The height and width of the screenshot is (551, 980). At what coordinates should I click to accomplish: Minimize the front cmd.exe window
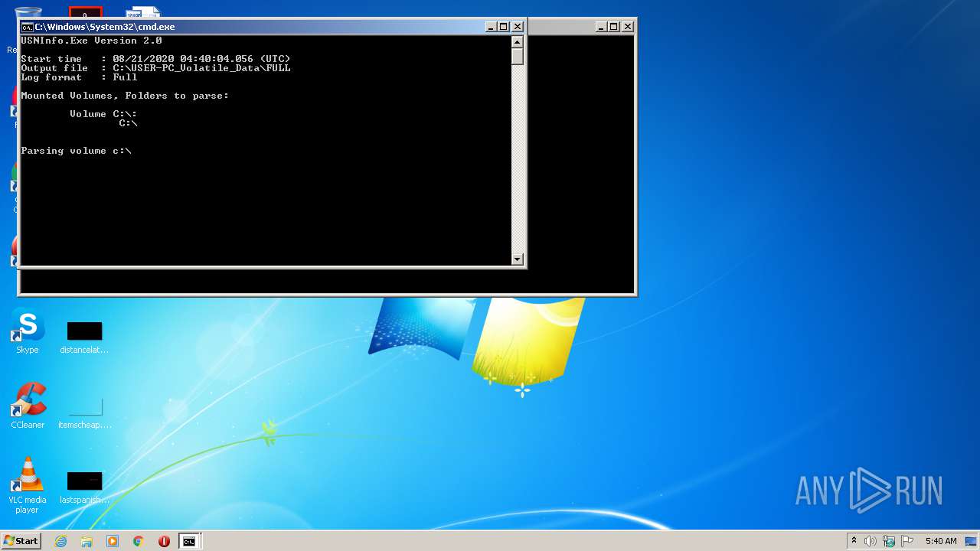[x=492, y=27]
